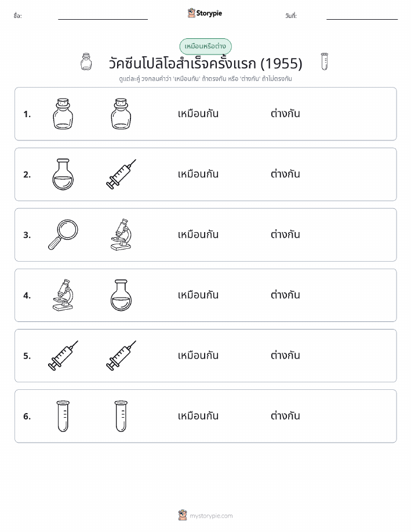Screen dimensions: 411x532
Task: Click the syringe icon in row 2
Action: click(x=121, y=175)
